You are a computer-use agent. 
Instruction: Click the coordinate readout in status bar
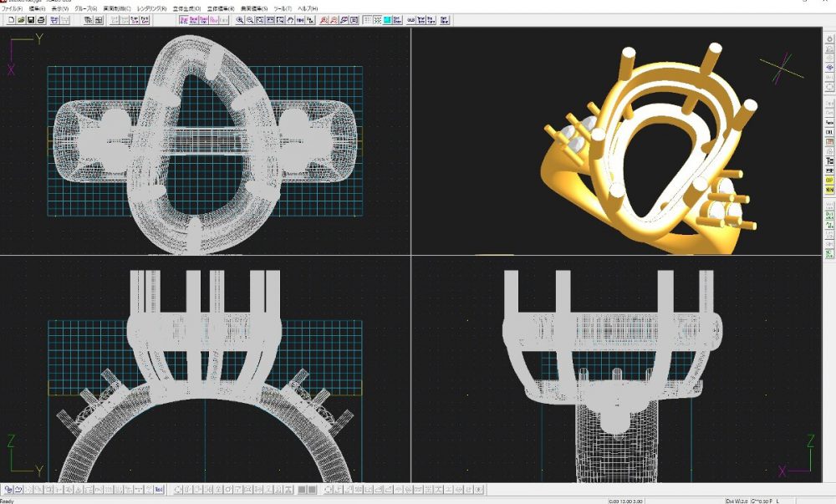626,501
